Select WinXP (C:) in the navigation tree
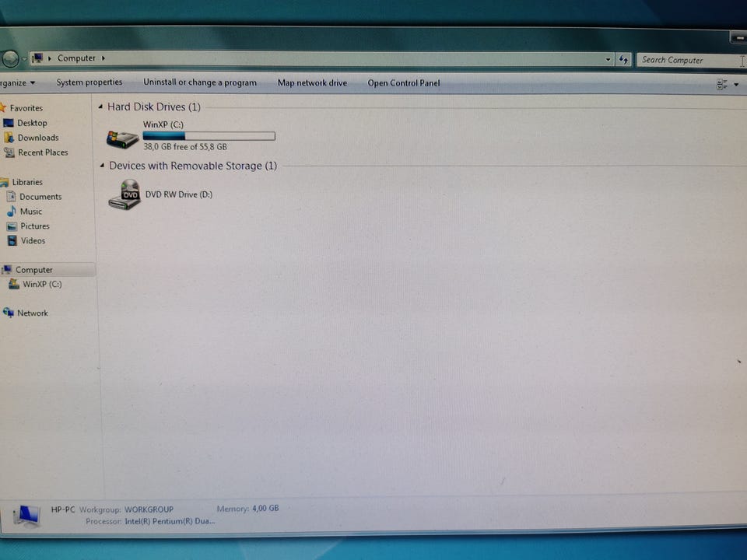 35,285
